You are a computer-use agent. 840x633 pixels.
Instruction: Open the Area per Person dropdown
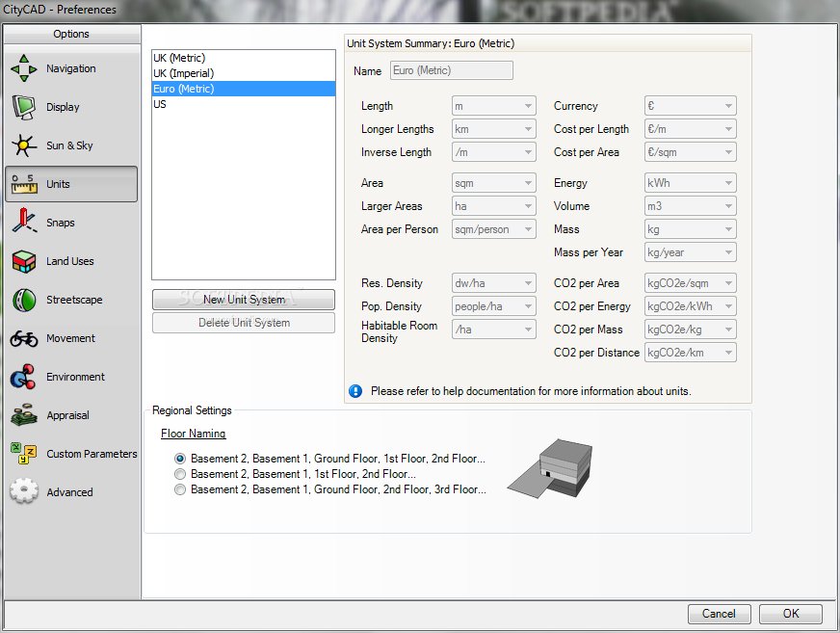coord(493,229)
